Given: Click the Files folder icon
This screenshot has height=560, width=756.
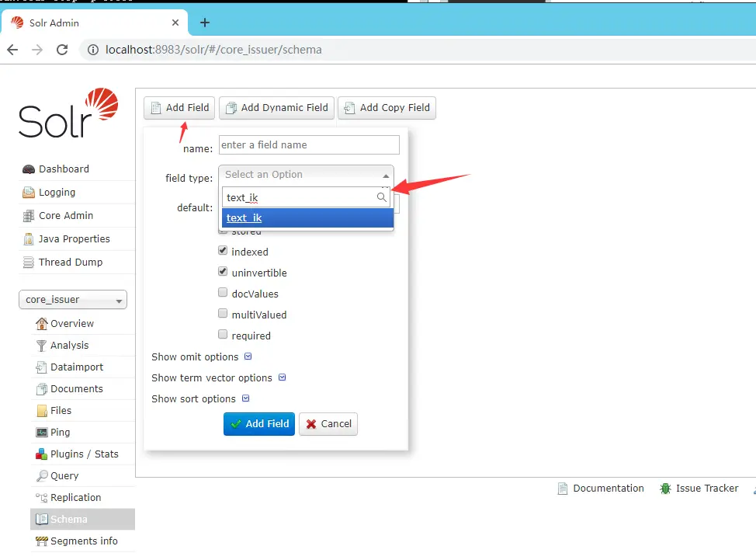Looking at the screenshot, I should pos(42,410).
